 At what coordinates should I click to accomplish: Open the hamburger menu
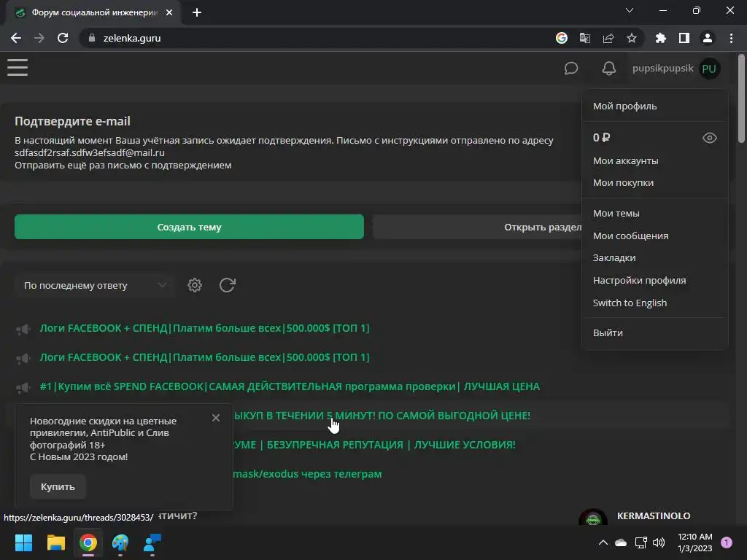pyautogui.click(x=18, y=68)
